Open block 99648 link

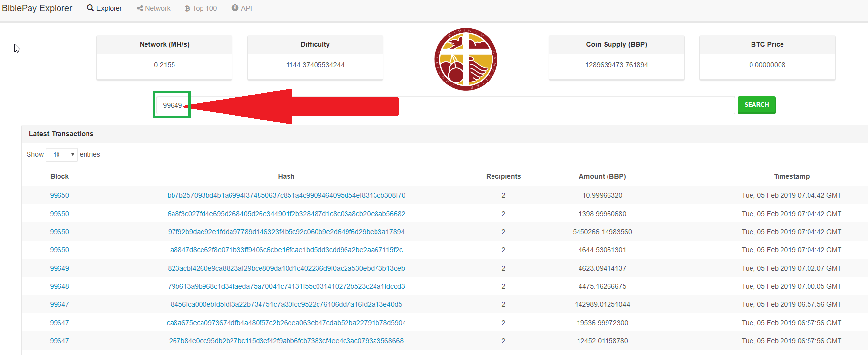click(x=59, y=286)
